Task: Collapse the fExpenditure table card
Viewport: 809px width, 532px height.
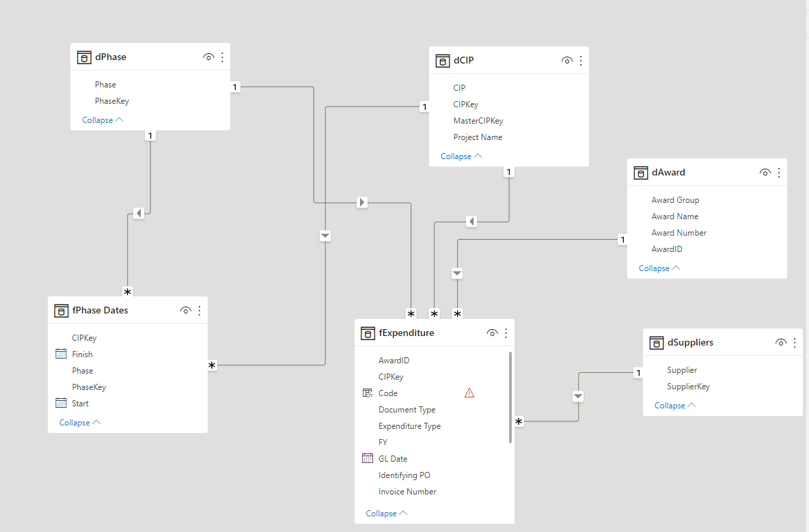Action: click(387, 514)
